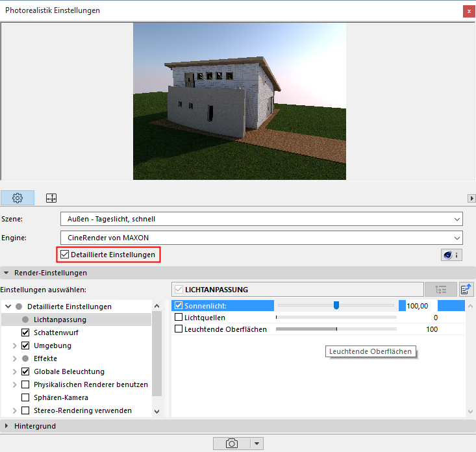Collapse the Render-Einstellungen section

point(6,273)
